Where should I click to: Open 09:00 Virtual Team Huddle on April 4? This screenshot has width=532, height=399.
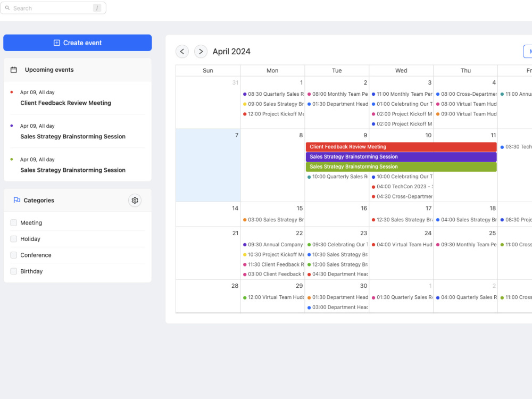[466, 114]
